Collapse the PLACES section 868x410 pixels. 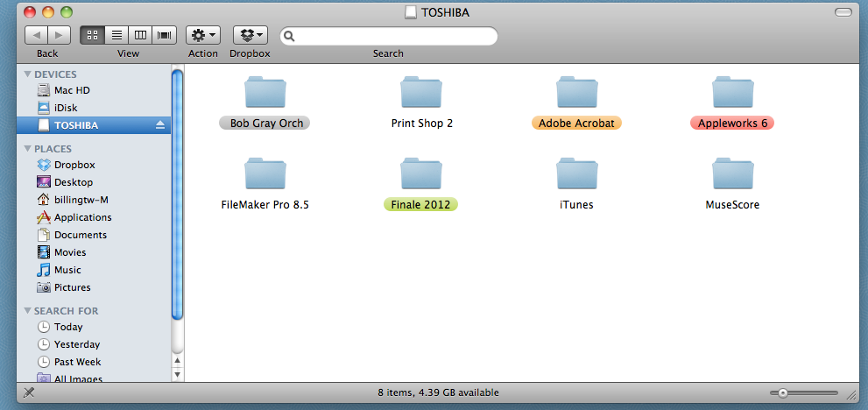coord(28,148)
